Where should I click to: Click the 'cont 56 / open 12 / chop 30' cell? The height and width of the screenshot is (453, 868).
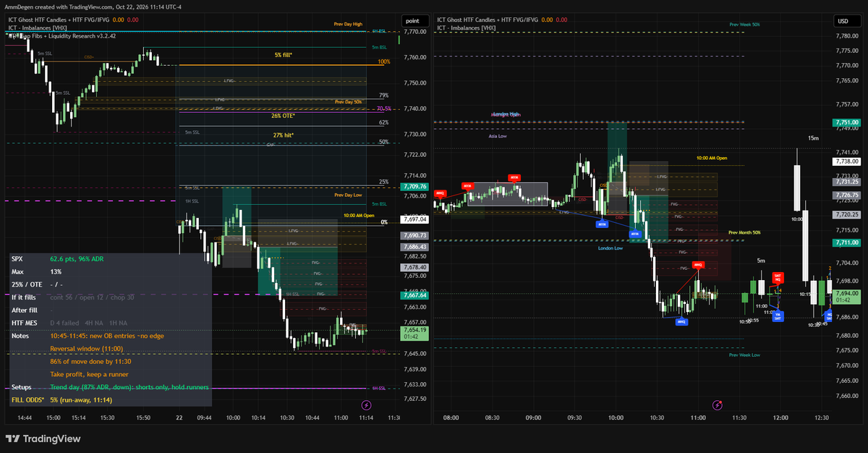coord(92,297)
